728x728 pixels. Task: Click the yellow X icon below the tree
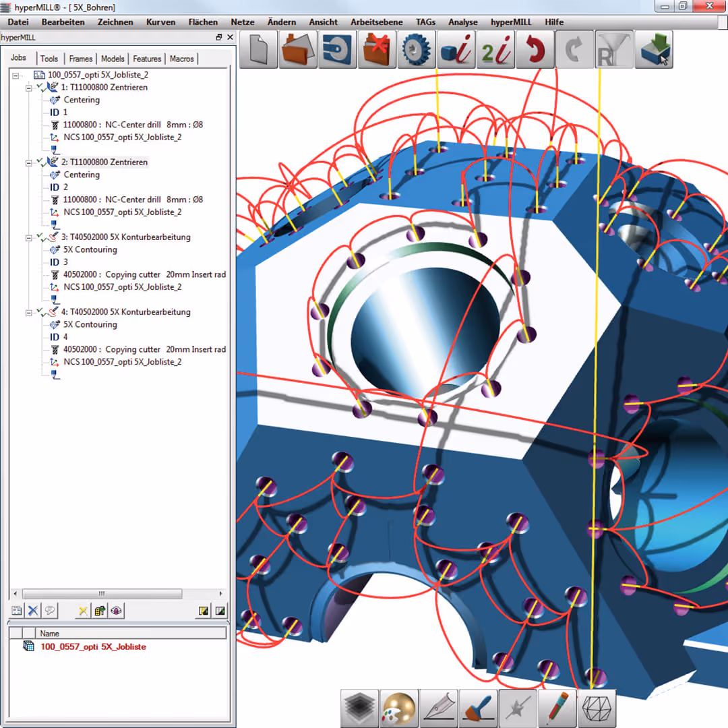coord(83,611)
